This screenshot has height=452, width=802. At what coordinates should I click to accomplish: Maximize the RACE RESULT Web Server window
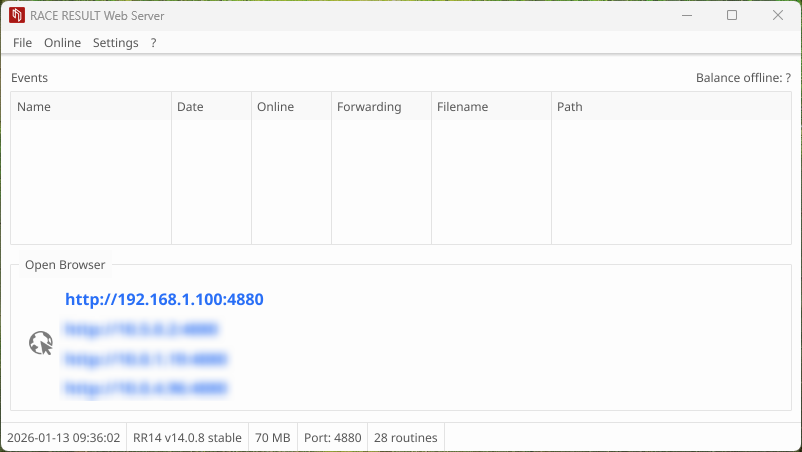pyautogui.click(x=732, y=15)
